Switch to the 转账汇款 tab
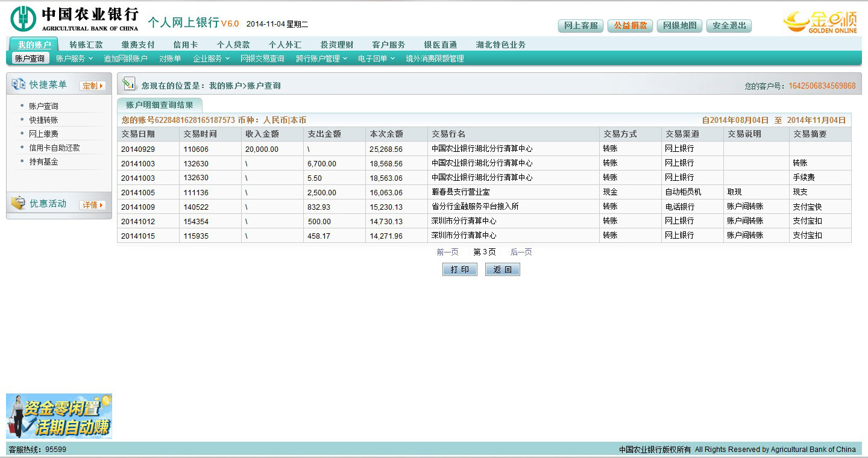This screenshot has width=868, height=458. (86, 45)
